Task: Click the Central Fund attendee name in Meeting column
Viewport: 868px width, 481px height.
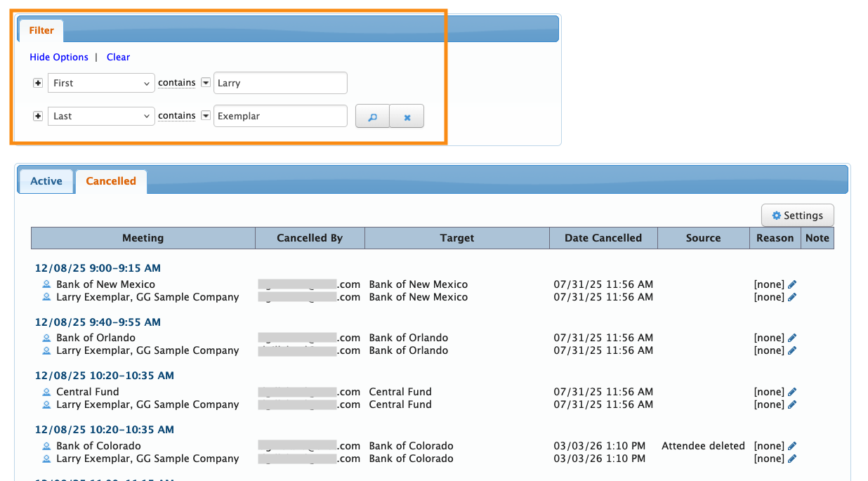Action: [88, 392]
